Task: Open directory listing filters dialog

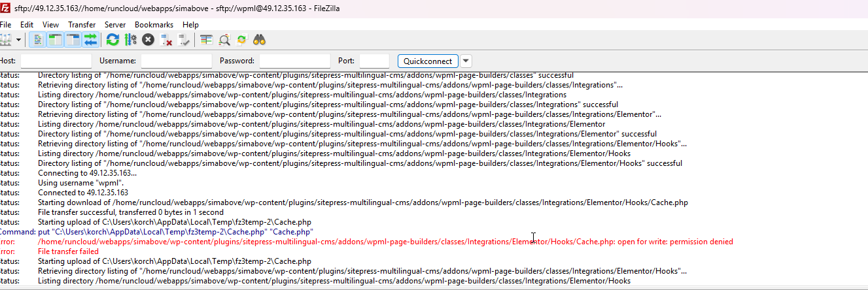Action: [207, 40]
